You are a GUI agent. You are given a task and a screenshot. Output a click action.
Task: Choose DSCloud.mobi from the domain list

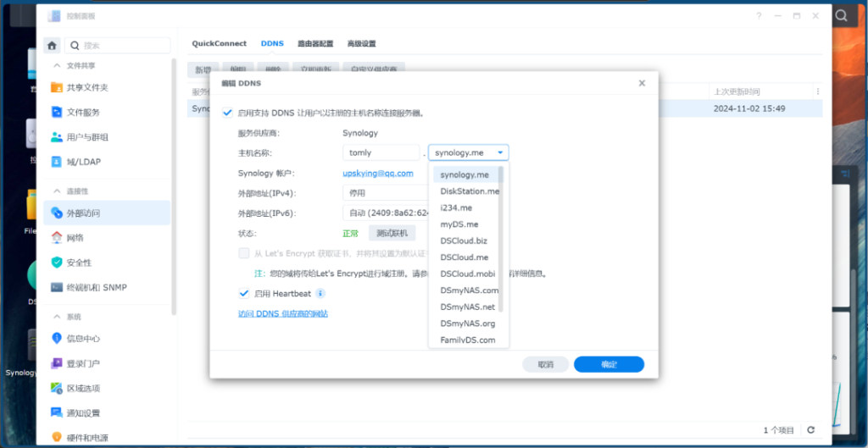465,274
